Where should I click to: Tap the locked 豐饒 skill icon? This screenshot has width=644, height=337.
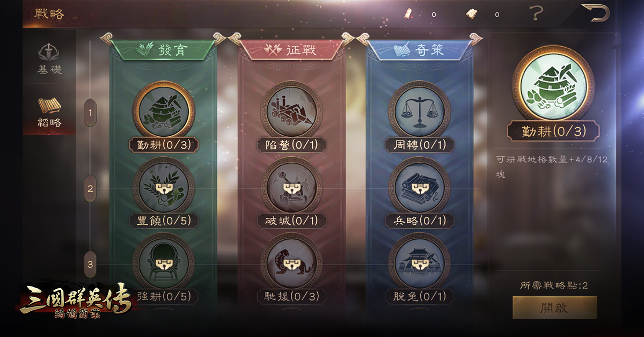pyautogui.click(x=164, y=187)
